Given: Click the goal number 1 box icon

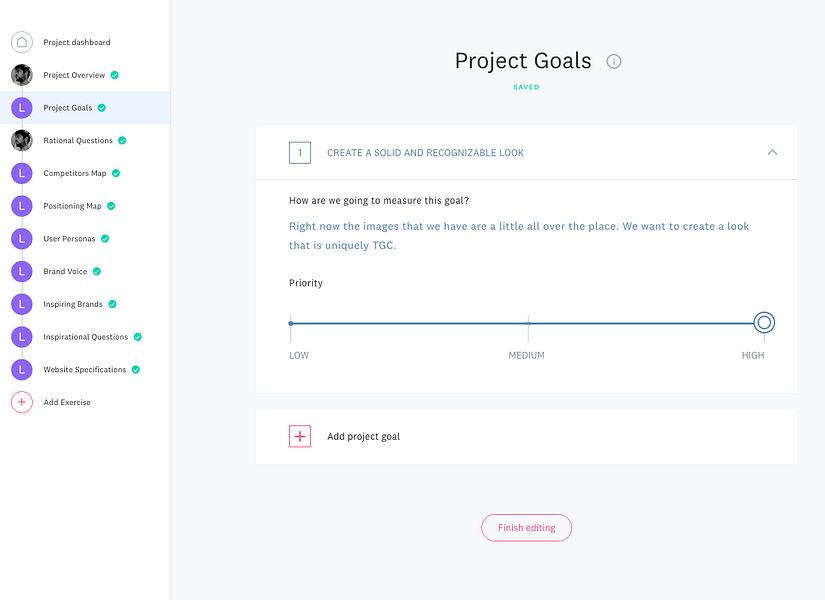Looking at the screenshot, I should tap(300, 153).
